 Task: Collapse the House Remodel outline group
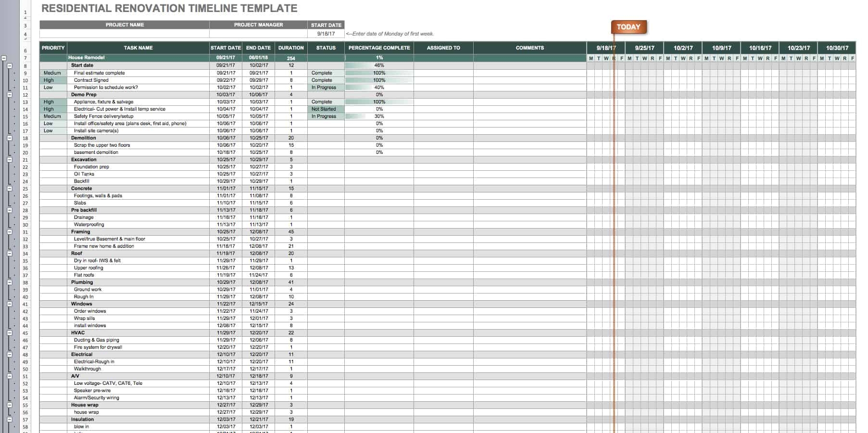[4, 57]
